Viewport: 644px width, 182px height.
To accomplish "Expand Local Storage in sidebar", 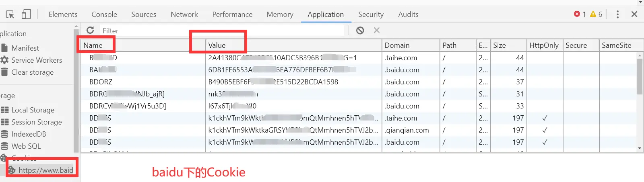I will (x=33, y=110).
